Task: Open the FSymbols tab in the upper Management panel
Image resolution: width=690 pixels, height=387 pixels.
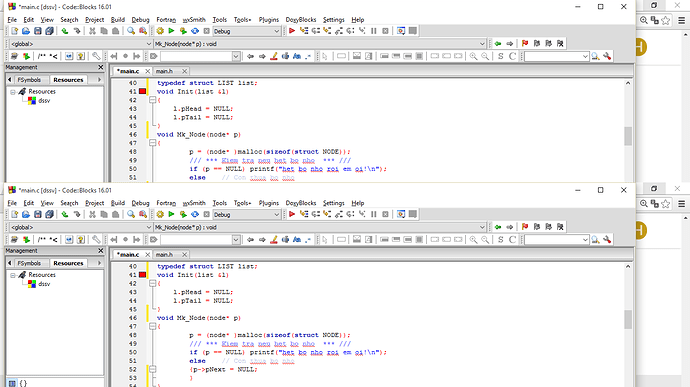Action: pos(29,80)
